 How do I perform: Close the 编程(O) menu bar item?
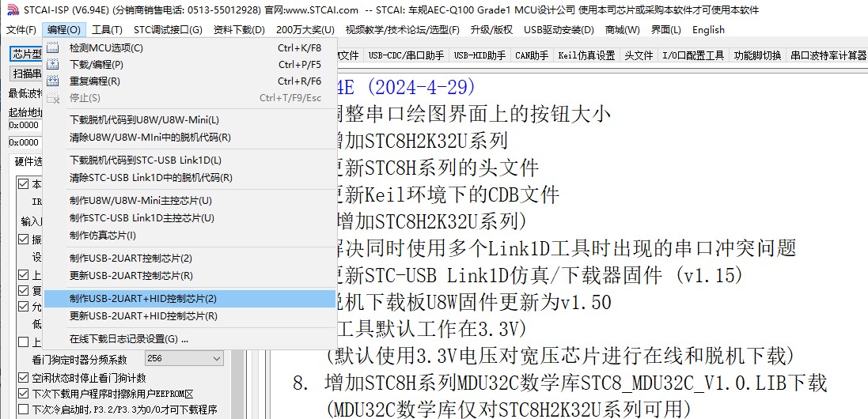64,30
